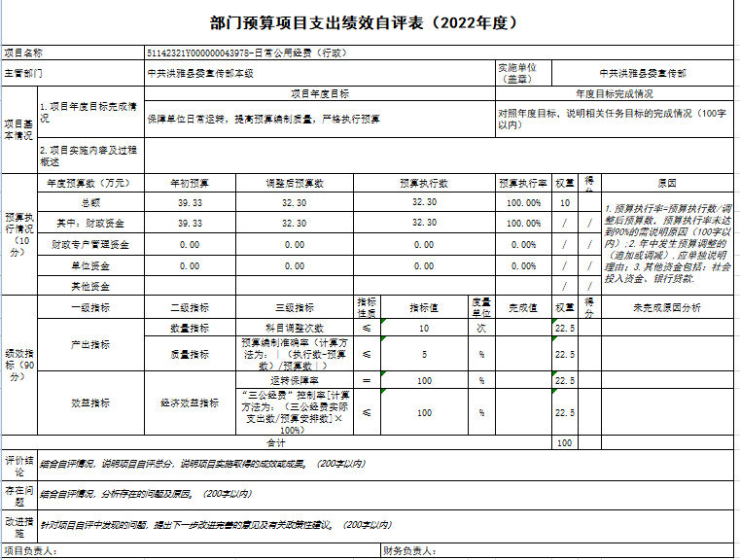Click the 评价结论 label cell
Screen dimensions: 740x560
click(x=19, y=466)
